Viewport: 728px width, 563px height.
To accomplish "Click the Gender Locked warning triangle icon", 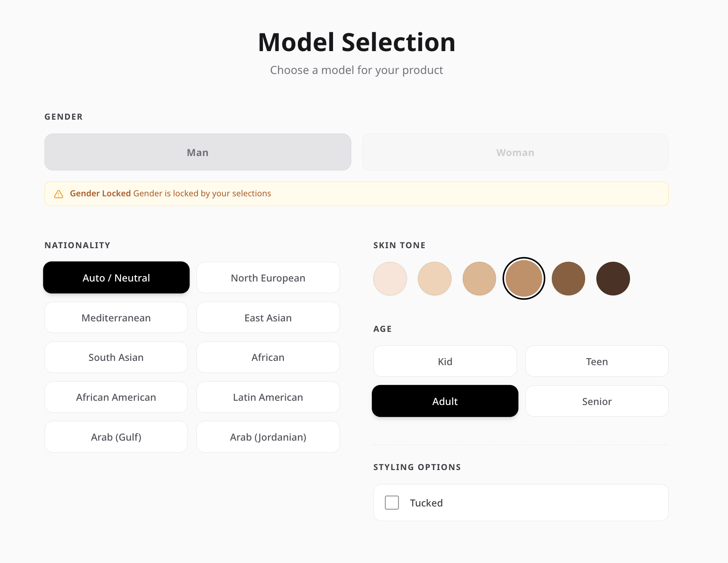I will point(58,194).
